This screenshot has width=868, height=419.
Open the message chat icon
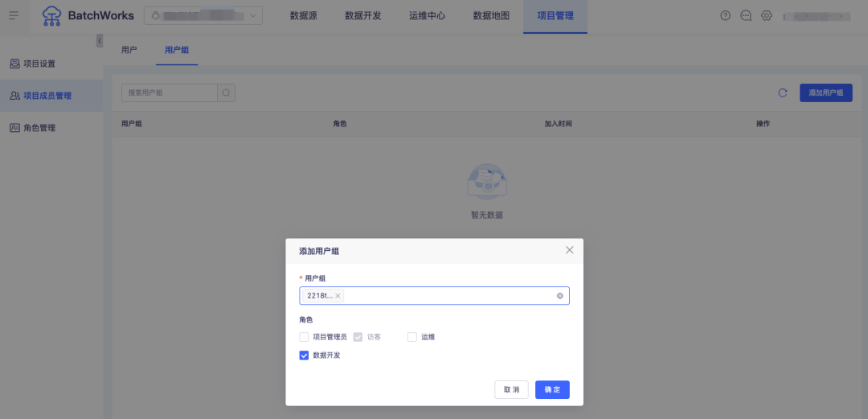click(746, 15)
